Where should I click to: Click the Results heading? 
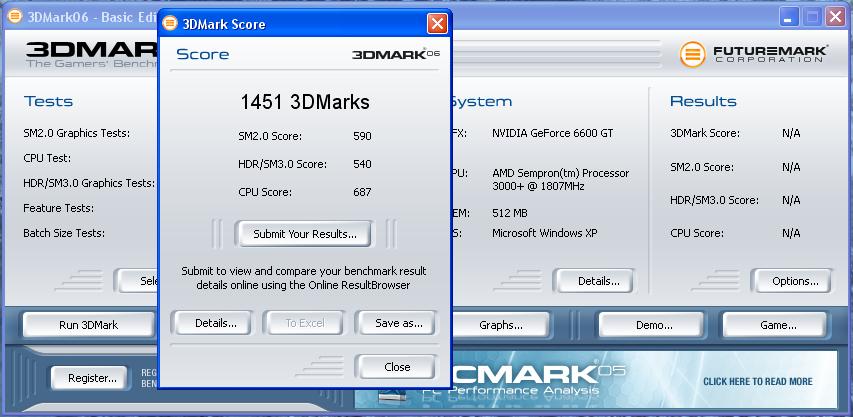tap(703, 101)
